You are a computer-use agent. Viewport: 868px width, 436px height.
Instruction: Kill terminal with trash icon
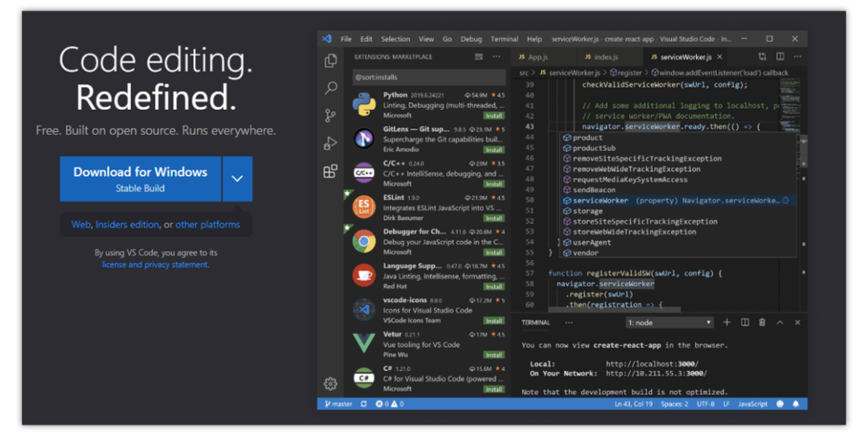762,322
